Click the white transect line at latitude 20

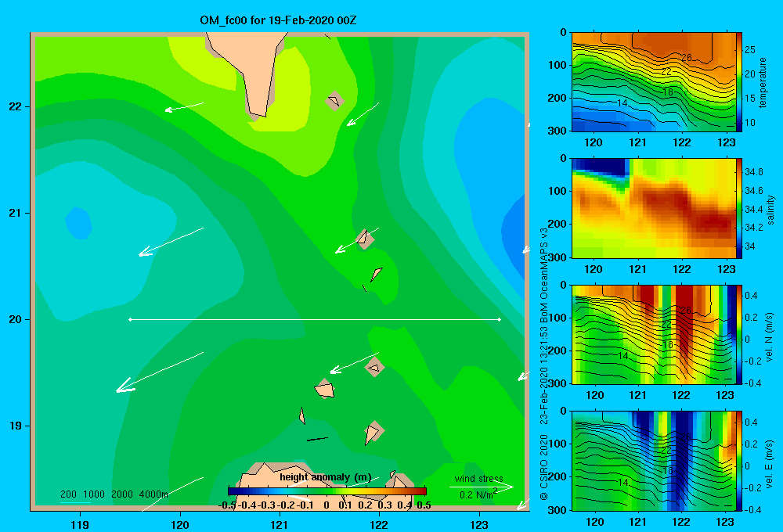point(315,319)
